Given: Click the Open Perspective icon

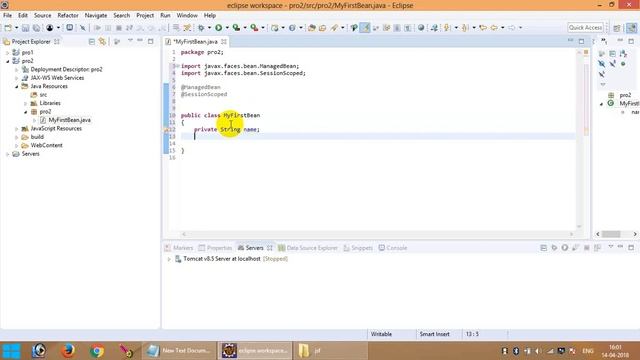Looking at the screenshot, I should click(617, 28).
